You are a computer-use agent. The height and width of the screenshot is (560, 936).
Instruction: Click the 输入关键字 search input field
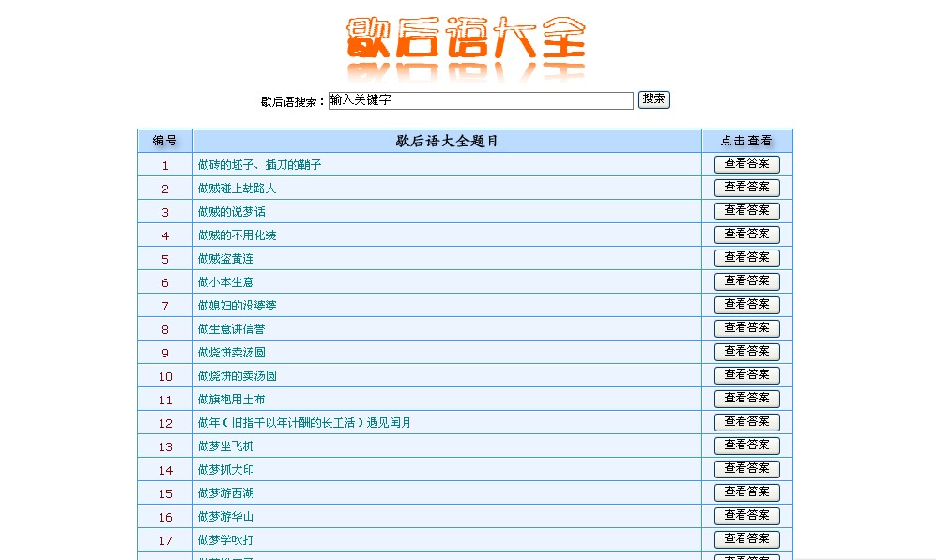coord(481,100)
